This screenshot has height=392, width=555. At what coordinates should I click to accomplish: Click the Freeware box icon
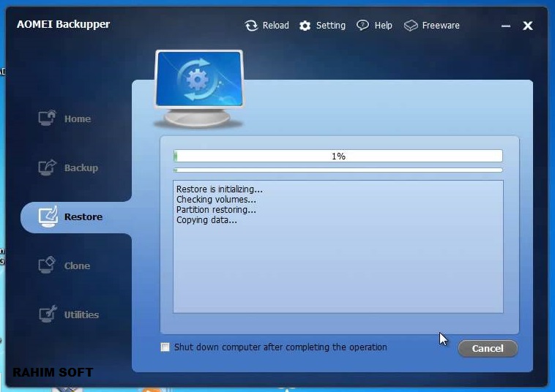pyautogui.click(x=411, y=26)
